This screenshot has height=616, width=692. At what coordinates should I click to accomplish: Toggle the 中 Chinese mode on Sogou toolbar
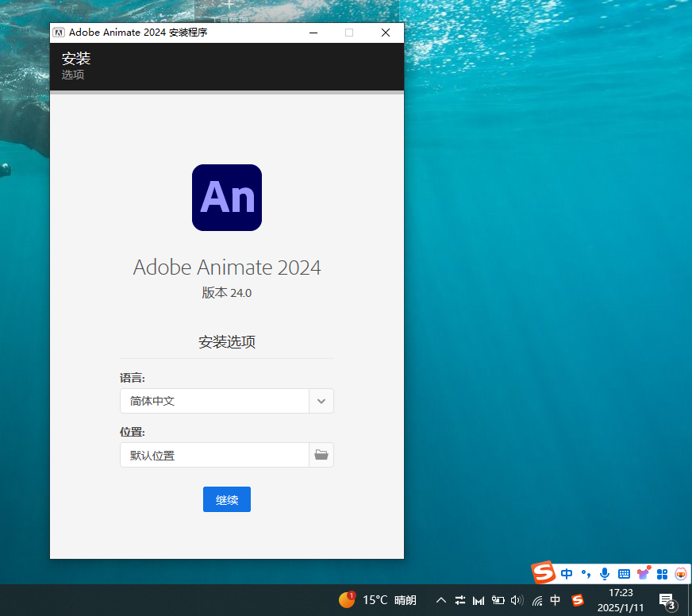(x=567, y=574)
